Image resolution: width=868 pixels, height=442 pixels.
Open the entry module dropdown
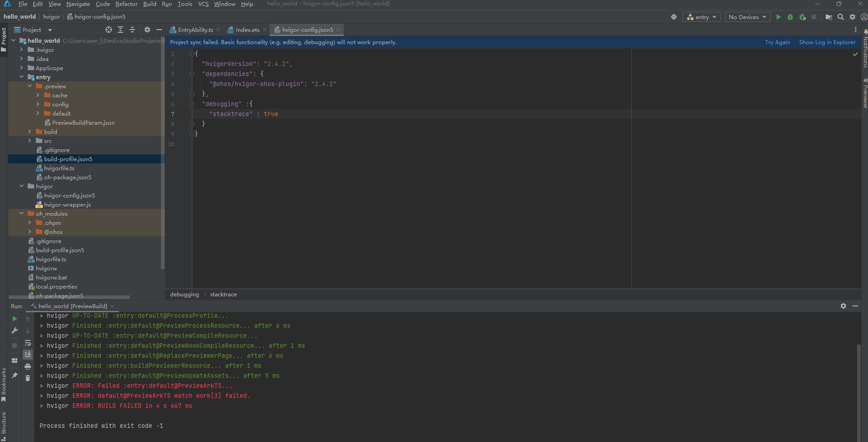[x=702, y=17]
